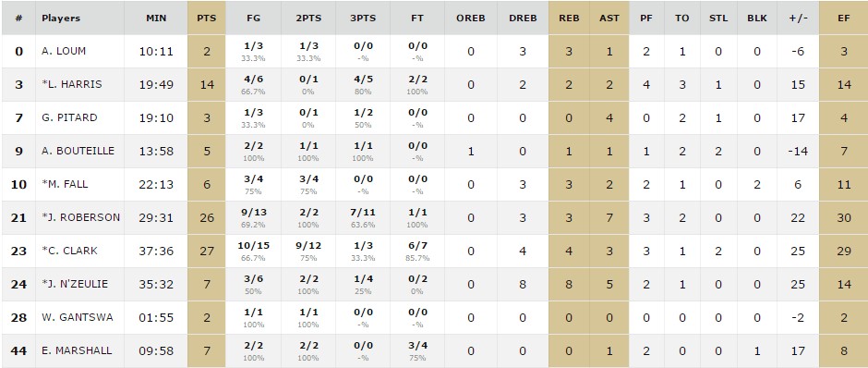Click the OREB column header
Image resolution: width=868 pixels, height=368 pixels.
[471, 18]
